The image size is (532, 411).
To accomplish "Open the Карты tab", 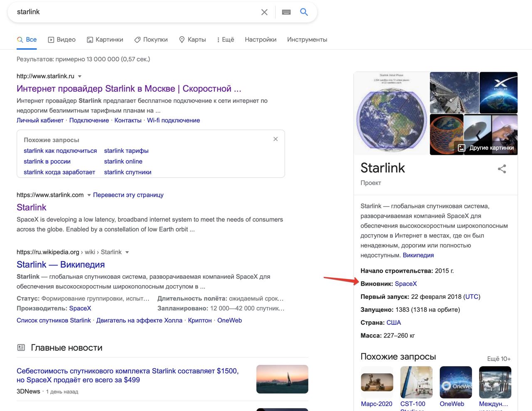I will click(x=192, y=39).
